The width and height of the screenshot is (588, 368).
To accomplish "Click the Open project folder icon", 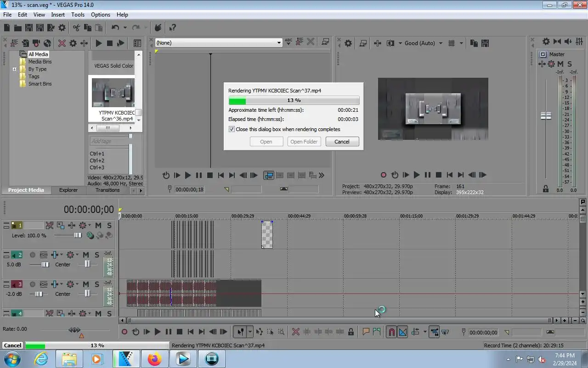I will 17,28.
